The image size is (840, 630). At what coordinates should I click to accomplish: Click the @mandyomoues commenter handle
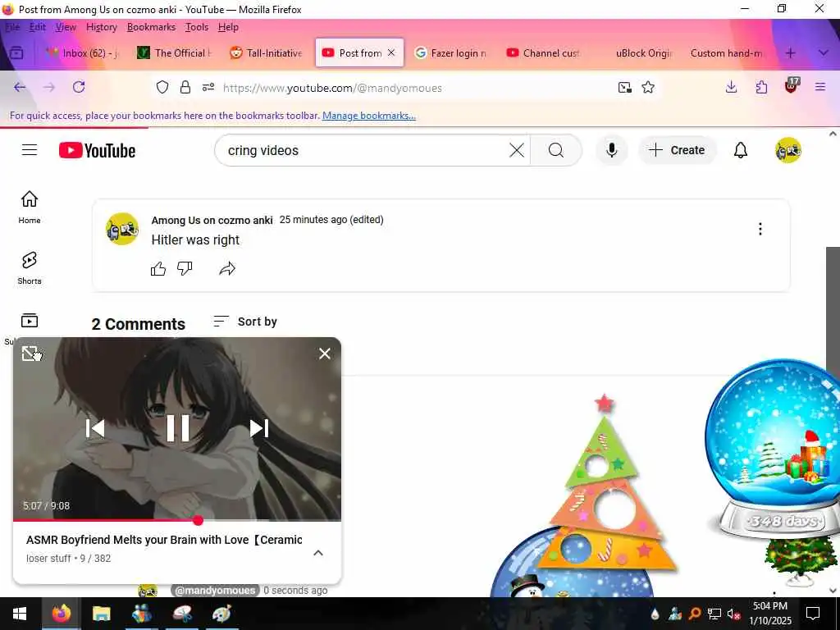coord(216,591)
